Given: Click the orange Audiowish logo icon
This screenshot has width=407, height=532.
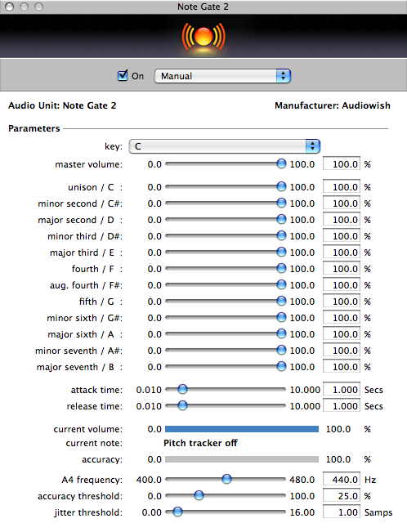Looking at the screenshot, I should click(203, 37).
